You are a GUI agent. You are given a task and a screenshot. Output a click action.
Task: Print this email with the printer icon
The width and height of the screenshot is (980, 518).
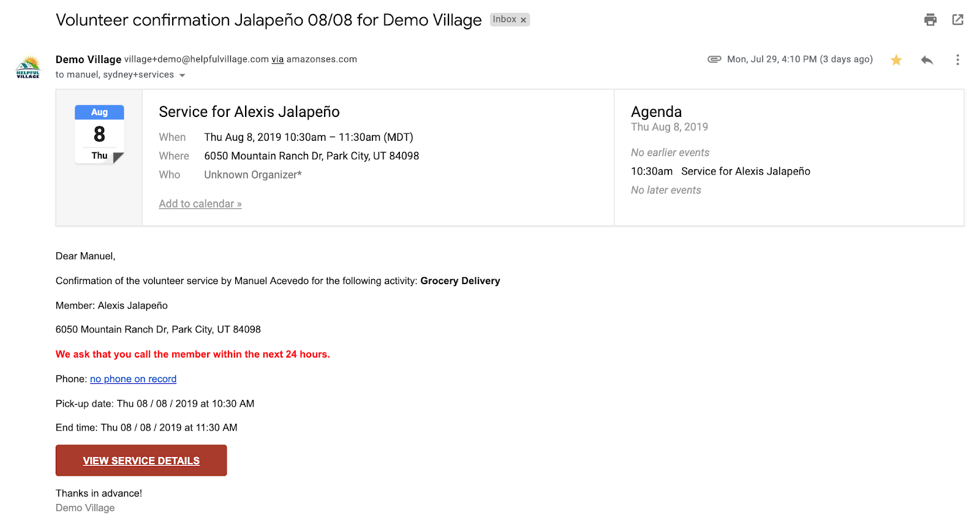coord(930,20)
